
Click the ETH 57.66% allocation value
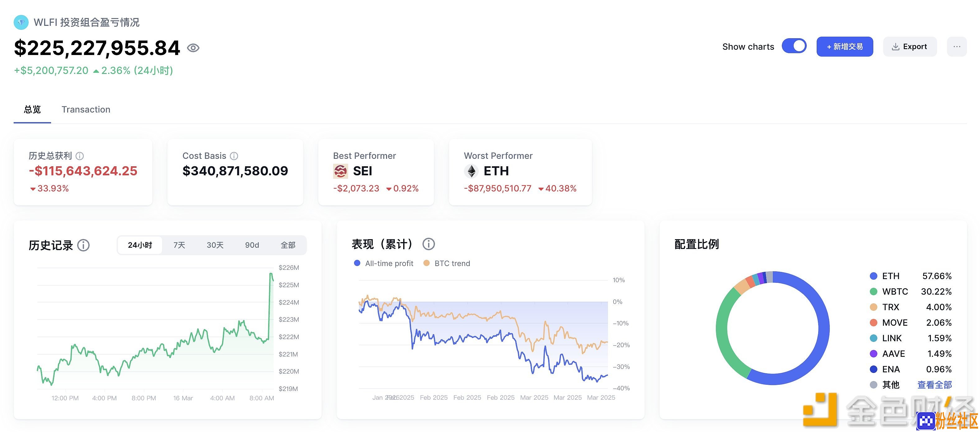(937, 276)
